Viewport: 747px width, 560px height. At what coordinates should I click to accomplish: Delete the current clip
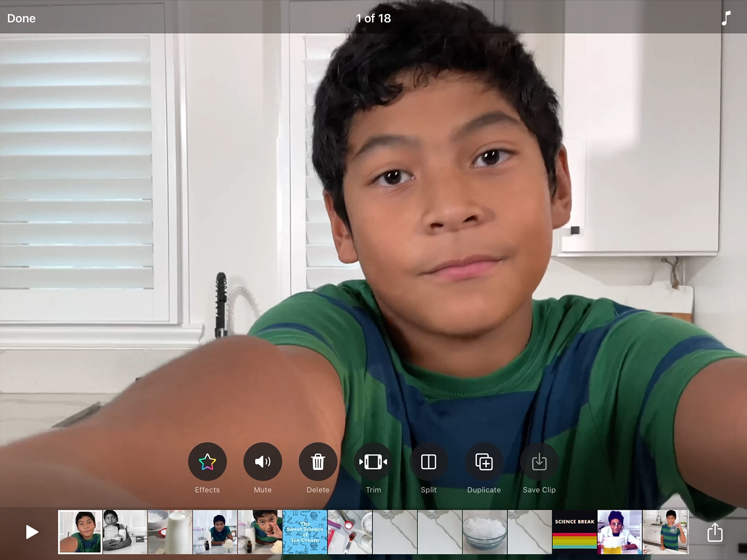point(318,461)
